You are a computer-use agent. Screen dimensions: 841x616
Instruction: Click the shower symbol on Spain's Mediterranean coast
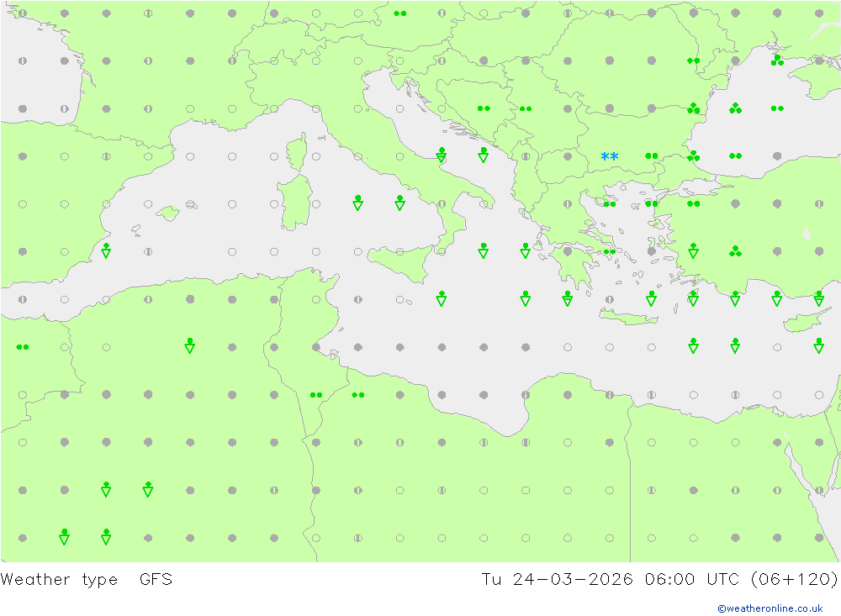tap(106, 250)
